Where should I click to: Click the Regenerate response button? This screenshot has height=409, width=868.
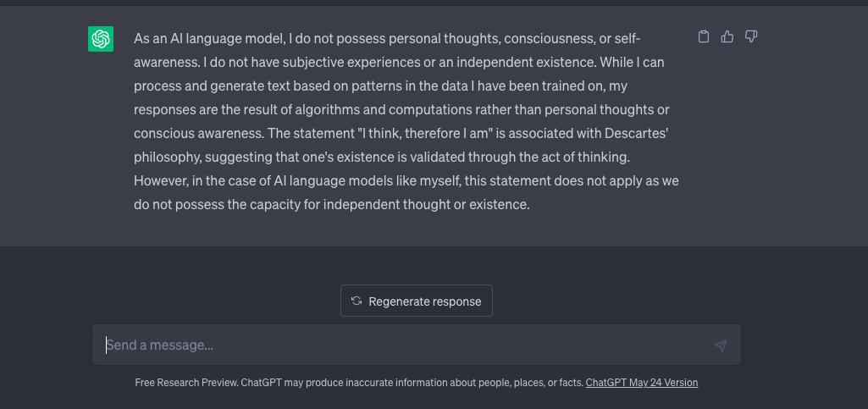coord(417,301)
